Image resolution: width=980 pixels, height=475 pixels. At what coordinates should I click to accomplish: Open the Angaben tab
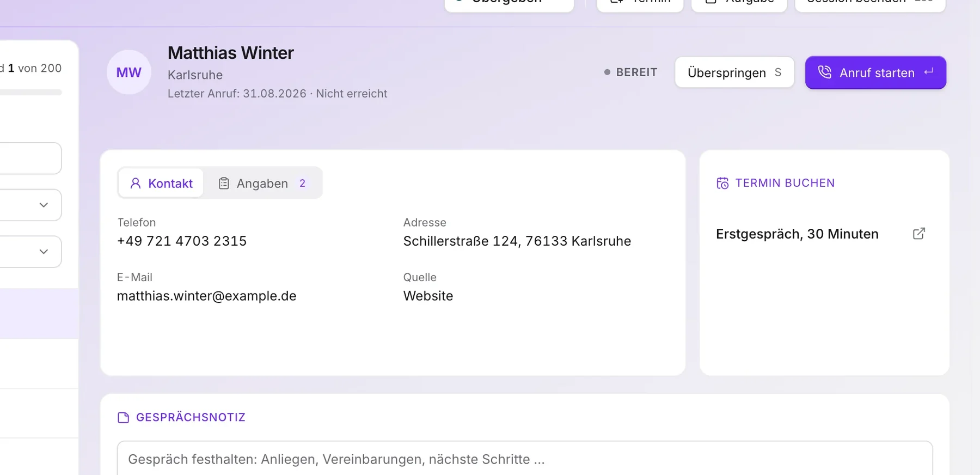tap(262, 184)
